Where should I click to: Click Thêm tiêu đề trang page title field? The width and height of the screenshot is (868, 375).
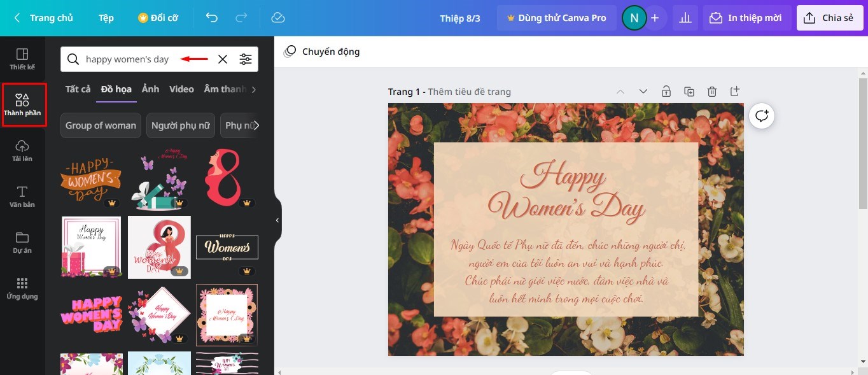pyautogui.click(x=469, y=92)
